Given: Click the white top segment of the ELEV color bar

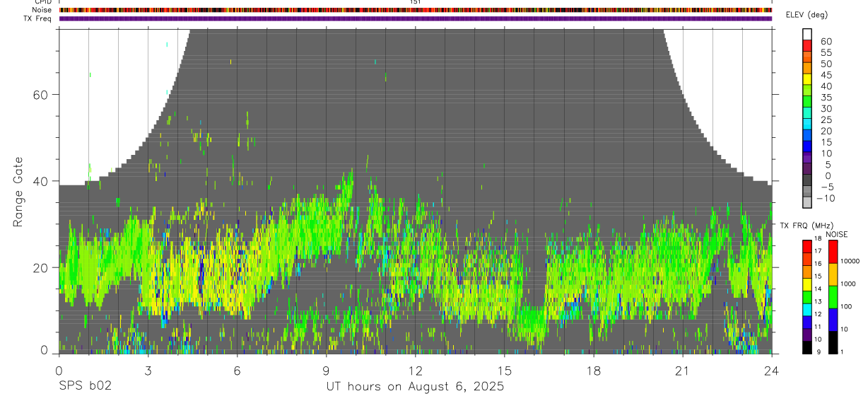Looking at the screenshot, I should tap(807, 35).
